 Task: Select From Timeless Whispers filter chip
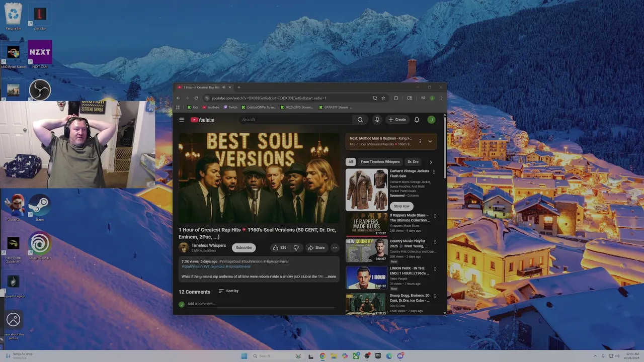[x=380, y=162]
